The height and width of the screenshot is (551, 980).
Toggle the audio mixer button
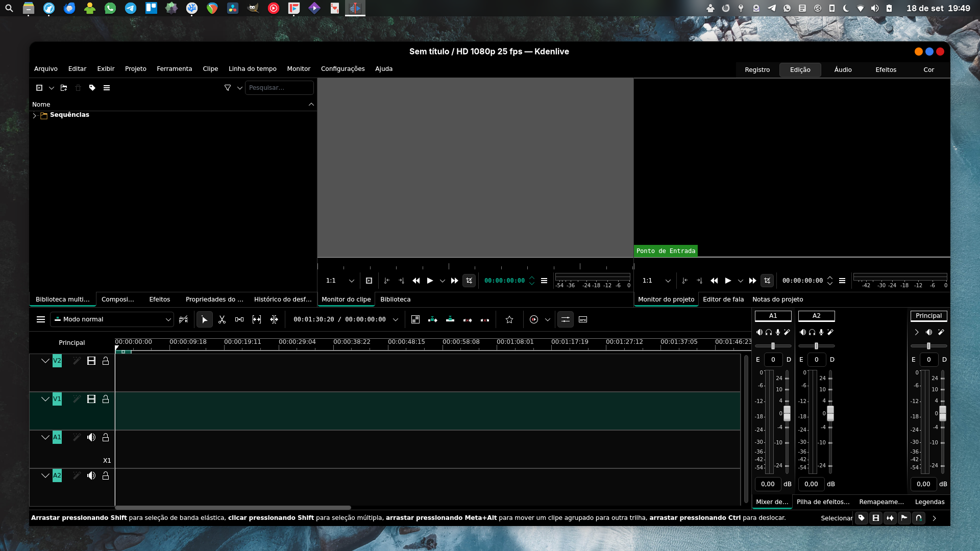[x=565, y=319]
